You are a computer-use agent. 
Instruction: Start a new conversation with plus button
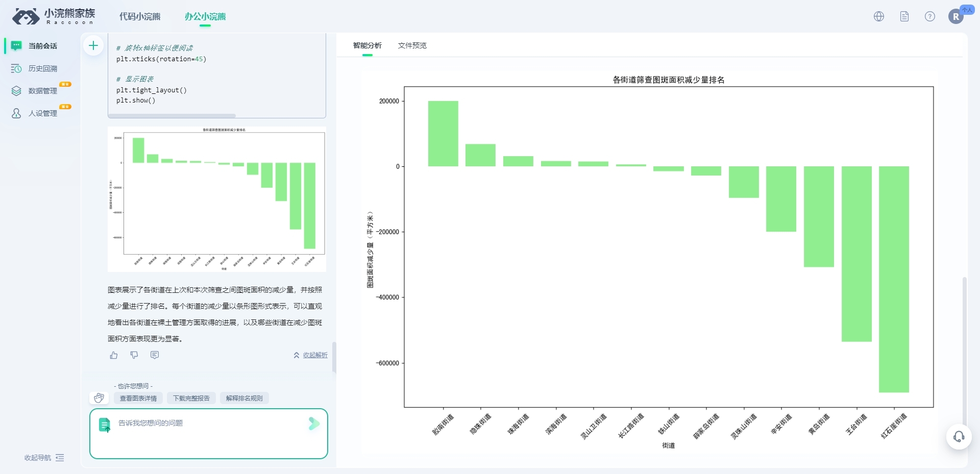pos(93,46)
